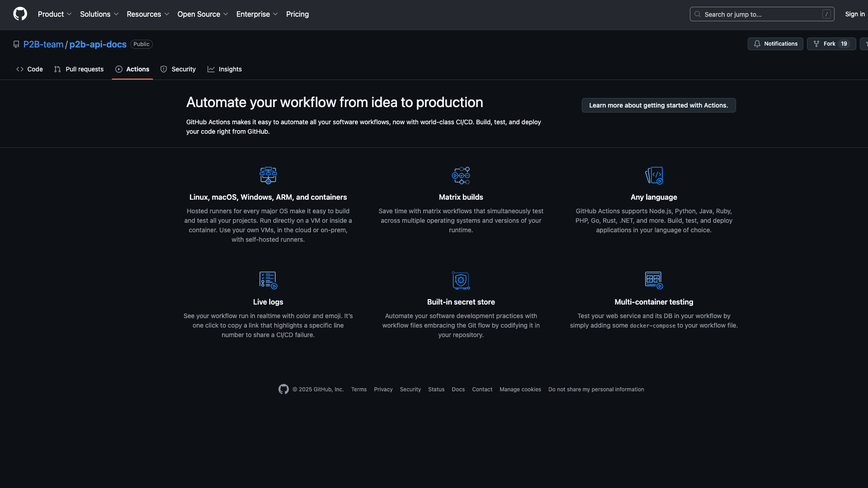This screenshot has width=868, height=488.
Task: Select the Actions tab
Action: [x=132, y=69]
